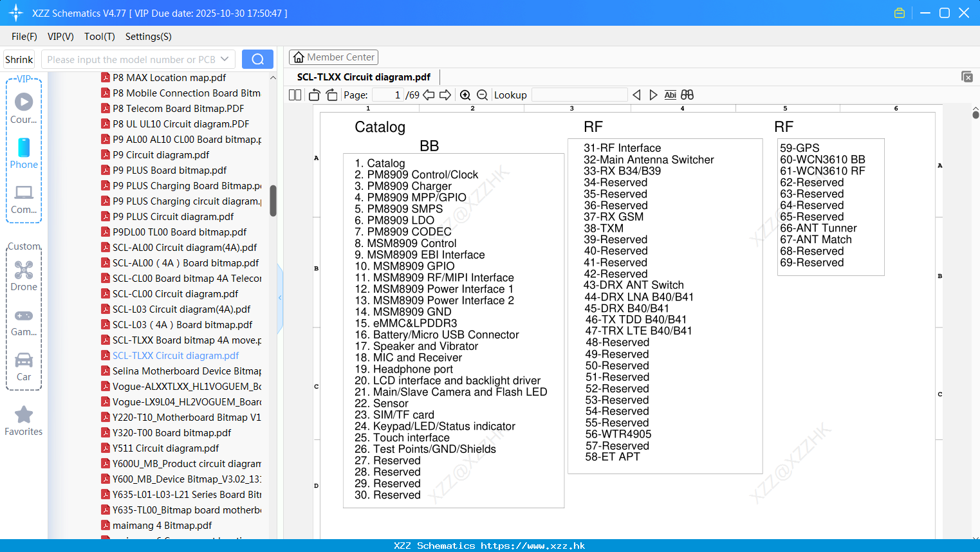Click catalog entry '31-RF Interface'
Viewport: 980px width, 552px height.
click(622, 148)
